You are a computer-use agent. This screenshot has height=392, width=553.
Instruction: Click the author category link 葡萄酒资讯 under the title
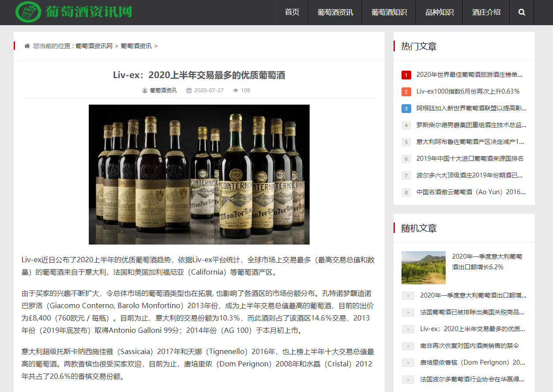click(x=163, y=90)
